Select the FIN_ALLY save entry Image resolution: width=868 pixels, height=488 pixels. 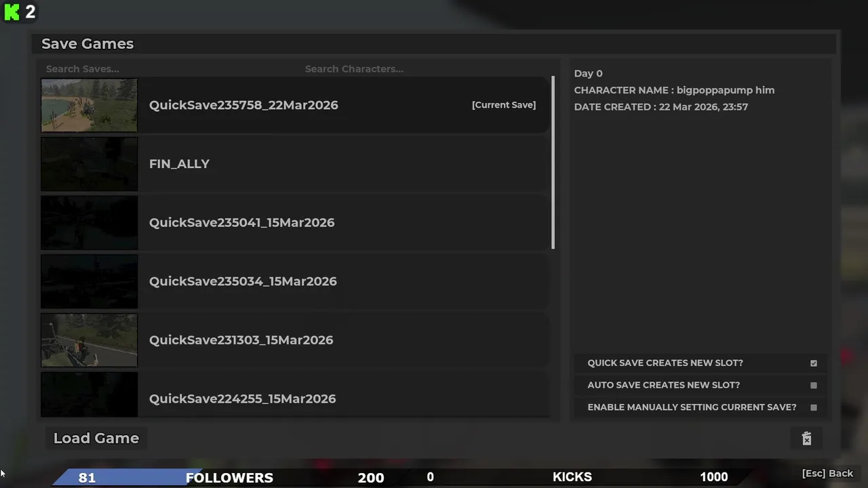[x=294, y=164]
